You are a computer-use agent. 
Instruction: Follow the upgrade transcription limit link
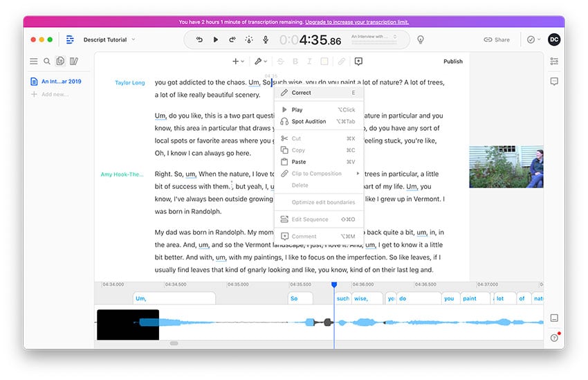click(357, 21)
